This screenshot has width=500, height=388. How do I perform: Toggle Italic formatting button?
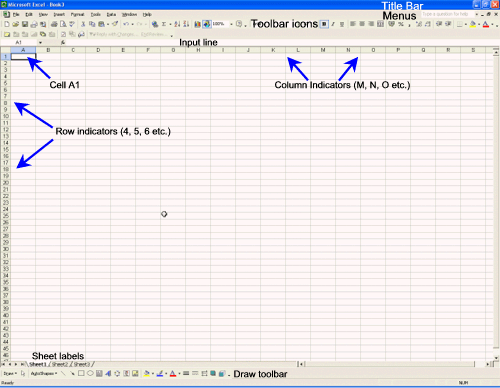(333, 24)
